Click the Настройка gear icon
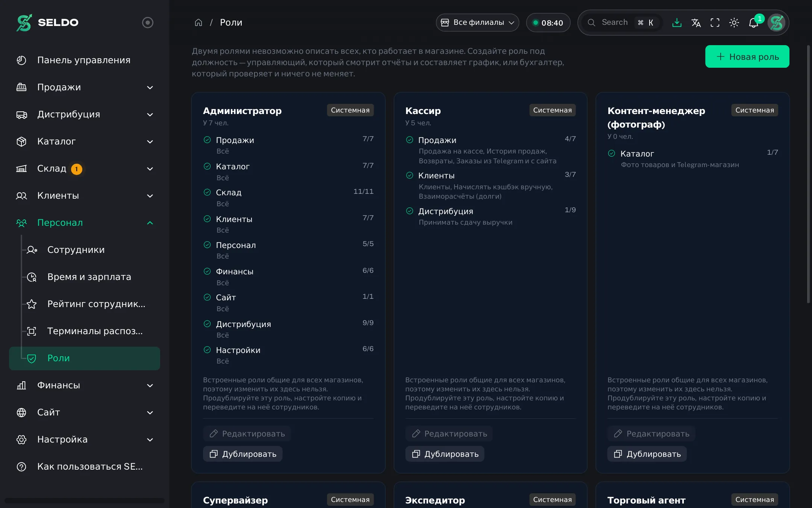Image resolution: width=812 pixels, height=508 pixels. click(x=21, y=440)
